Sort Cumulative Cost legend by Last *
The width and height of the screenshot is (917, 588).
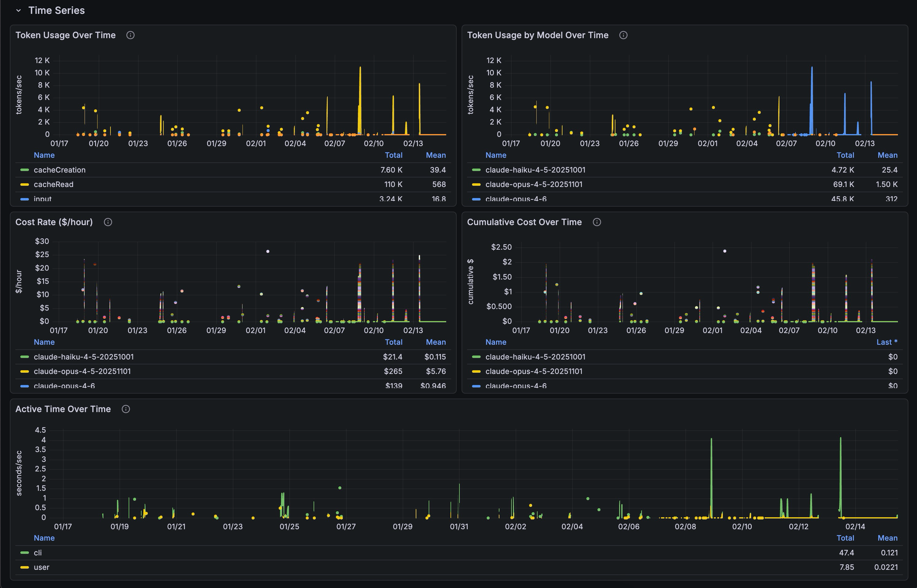tap(887, 342)
